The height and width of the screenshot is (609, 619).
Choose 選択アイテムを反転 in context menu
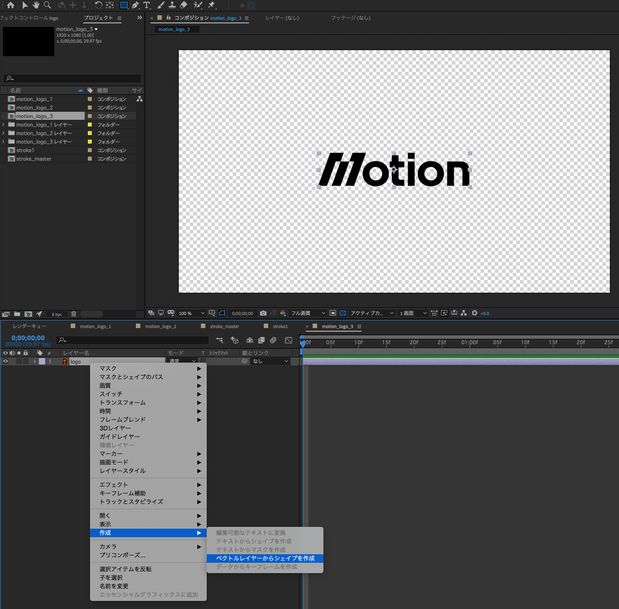tap(148, 569)
